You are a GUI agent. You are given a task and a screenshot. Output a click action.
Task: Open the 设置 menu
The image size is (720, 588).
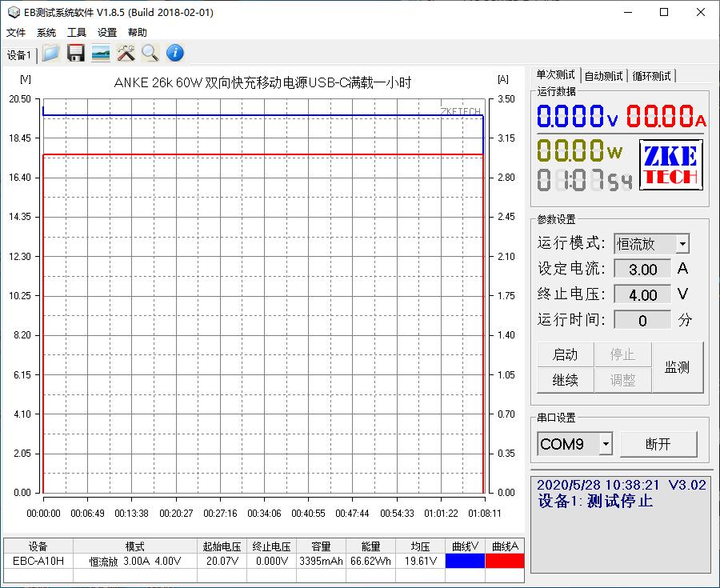tap(107, 33)
